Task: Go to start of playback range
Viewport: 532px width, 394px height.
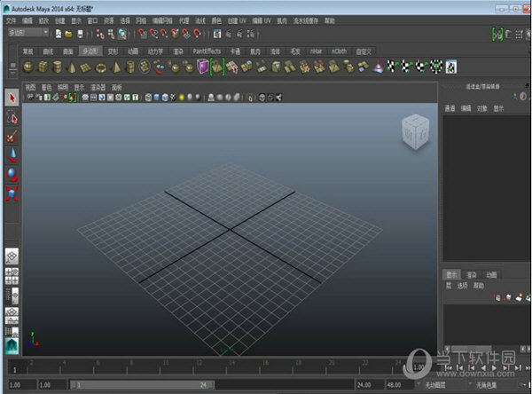Action: pos(448,367)
